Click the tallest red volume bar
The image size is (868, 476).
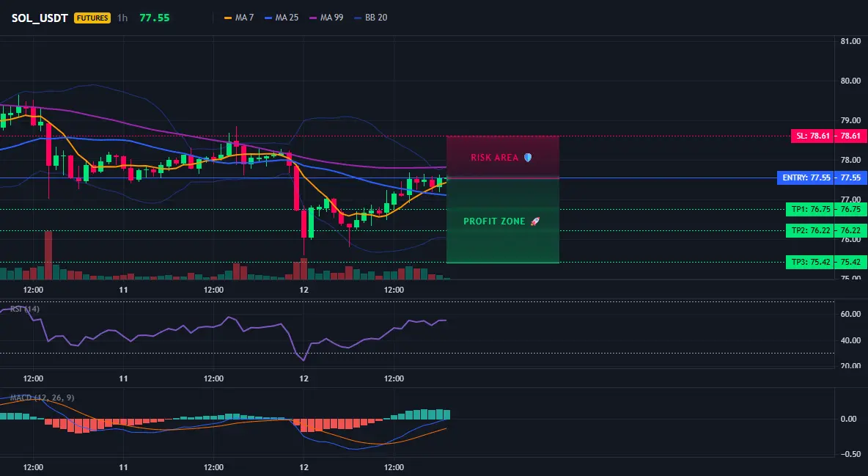(48, 255)
